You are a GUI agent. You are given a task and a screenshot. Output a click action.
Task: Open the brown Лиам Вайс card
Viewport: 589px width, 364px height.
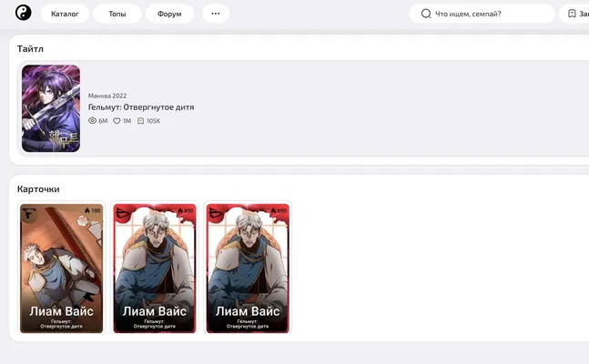[x=62, y=268]
